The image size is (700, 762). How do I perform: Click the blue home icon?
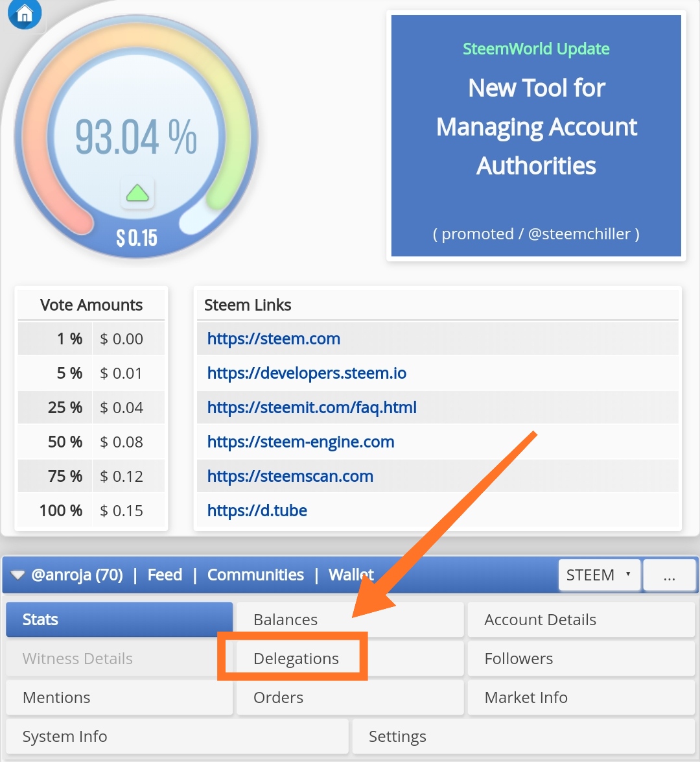click(24, 13)
